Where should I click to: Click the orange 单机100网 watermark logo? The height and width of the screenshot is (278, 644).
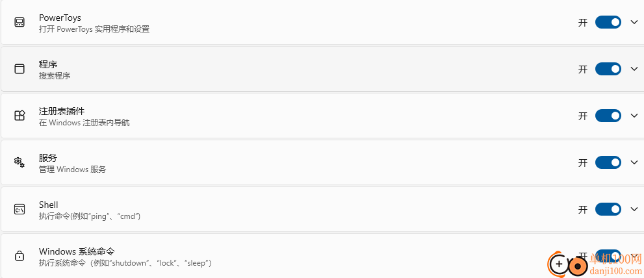(569, 264)
